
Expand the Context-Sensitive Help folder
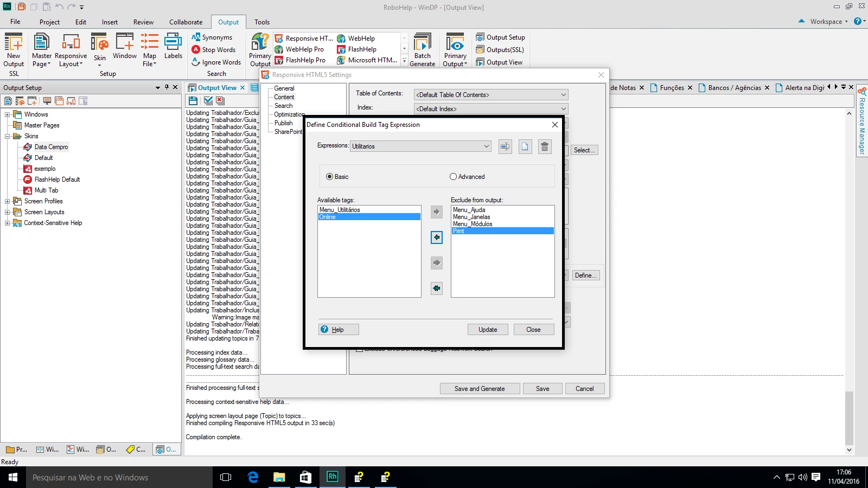tap(8, 223)
